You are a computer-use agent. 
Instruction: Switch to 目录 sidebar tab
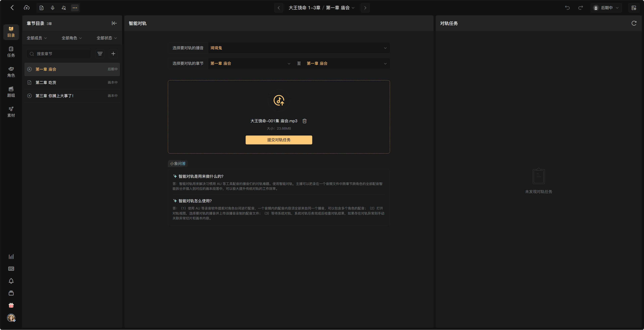coord(11,32)
